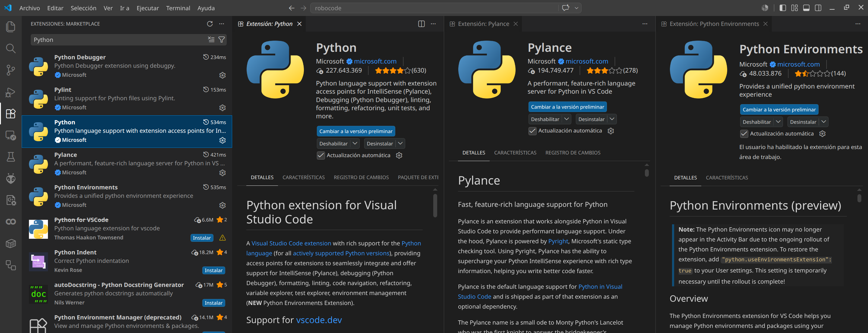Open Run and Debug view icon
868x333 pixels.
[x=11, y=92]
